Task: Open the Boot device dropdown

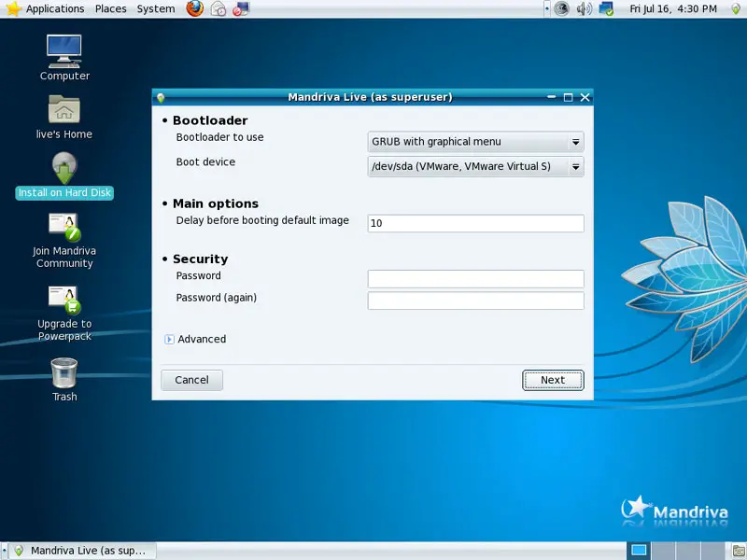Action: click(x=475, y=167)
